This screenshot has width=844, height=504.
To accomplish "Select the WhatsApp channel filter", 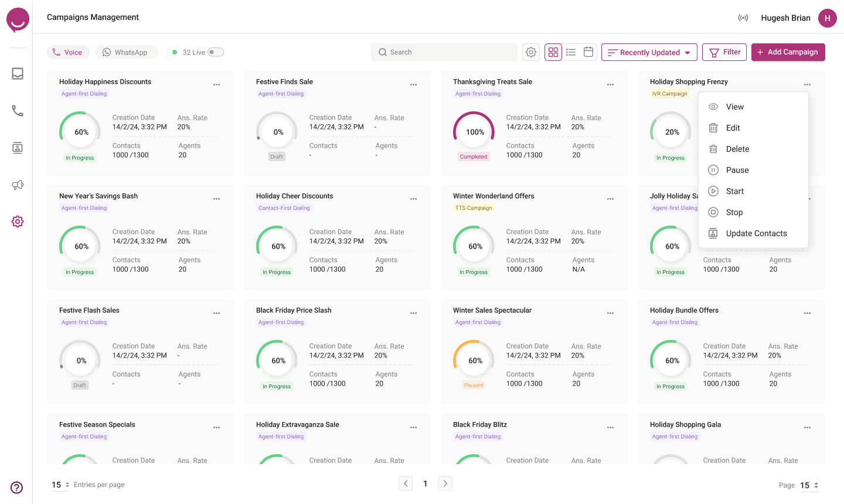I will click(126, 52).
